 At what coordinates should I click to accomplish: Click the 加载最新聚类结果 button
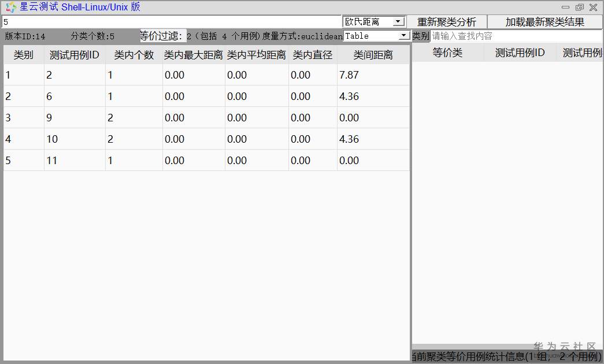(x=544, y=22)
